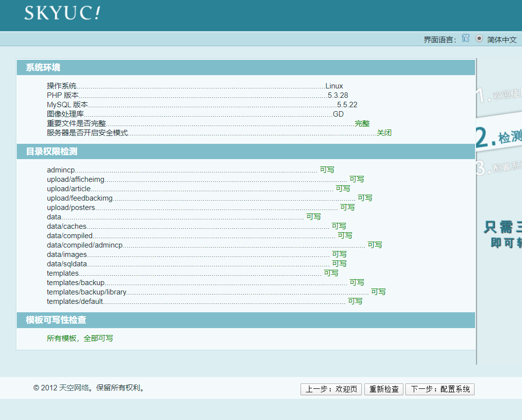Click the admincp directory name
The width and height of the screenshot is (522, 420).
click(x=61, y=170)
